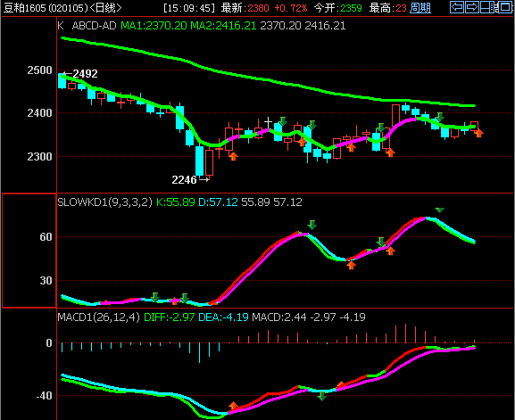This screenshot has height=420, width=515.
Task: Click the maximize chart window icon
Action: pyautogui.click(x=504, y=7)
